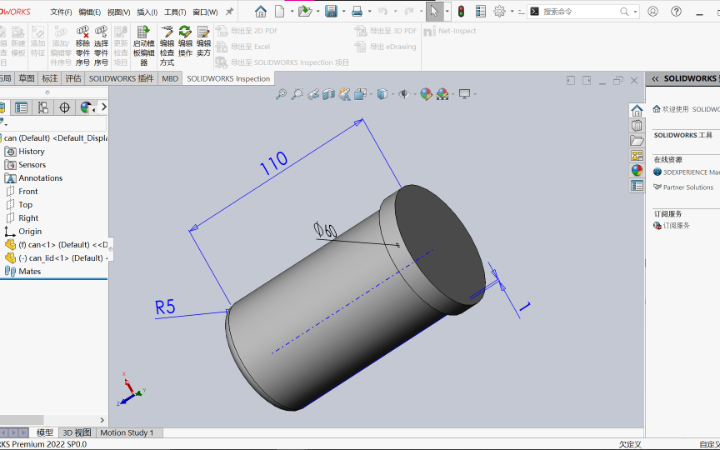Open 视图(V) menu
The height and width of the screenshot is (450, 720).
tap(118, 12)
